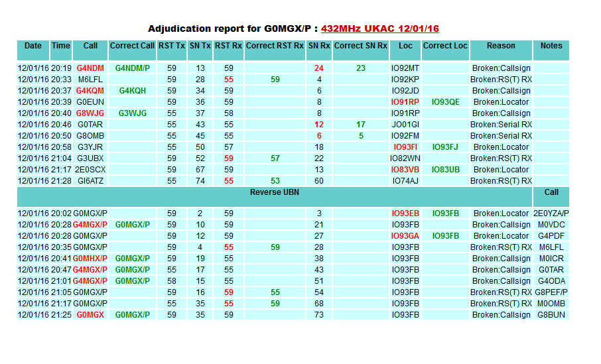Select SN Rx value 73 in last row
The image size is (601, 364).
pos(319,315)
